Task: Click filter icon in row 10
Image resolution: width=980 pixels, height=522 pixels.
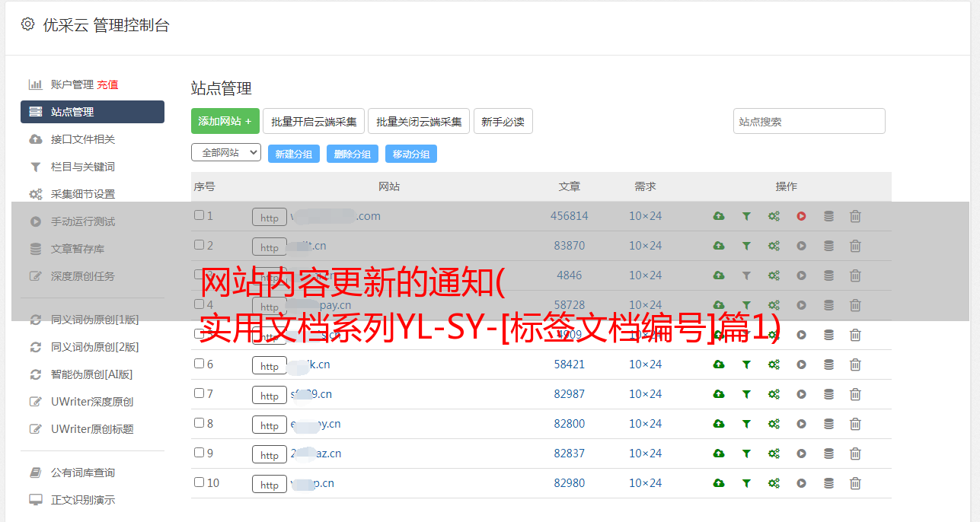Action: pyautogui.click(x=746, y=483)
